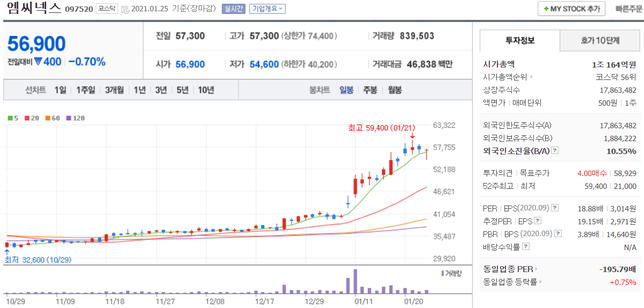Click the -195.79배 sector PER value

618,269
